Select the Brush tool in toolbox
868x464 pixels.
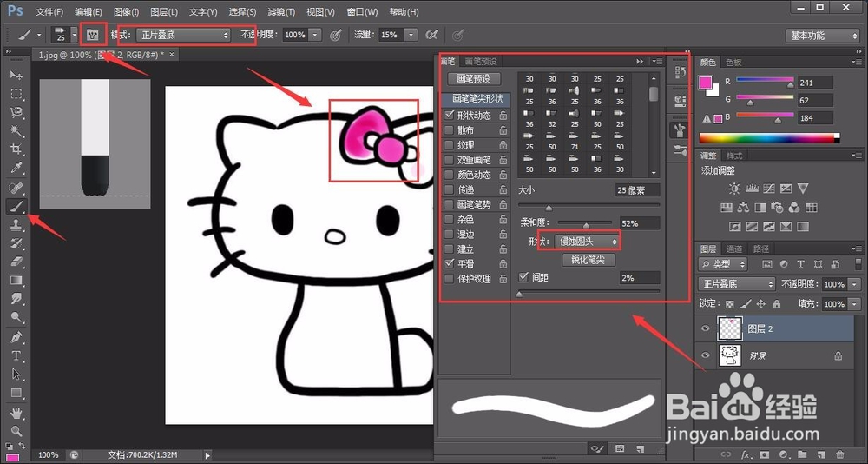point(16,207)
